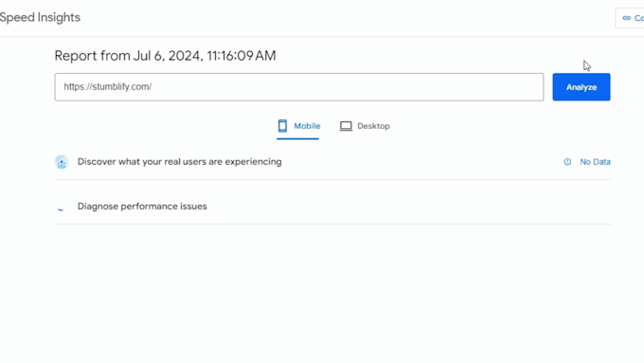Click the info icon beside No Data
The width and height of the screenshot is (644, 363).
pyautogui.click(x=567, y=162)
